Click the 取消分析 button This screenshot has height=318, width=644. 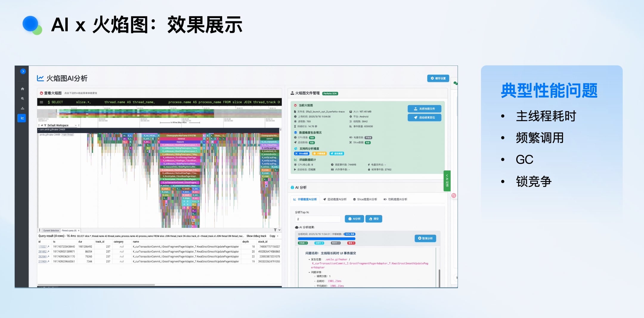(x=425, y=238)
